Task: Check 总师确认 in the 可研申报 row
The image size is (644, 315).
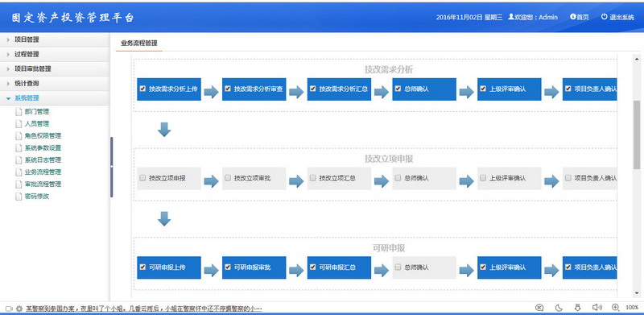Action: (x=398, y=267)
